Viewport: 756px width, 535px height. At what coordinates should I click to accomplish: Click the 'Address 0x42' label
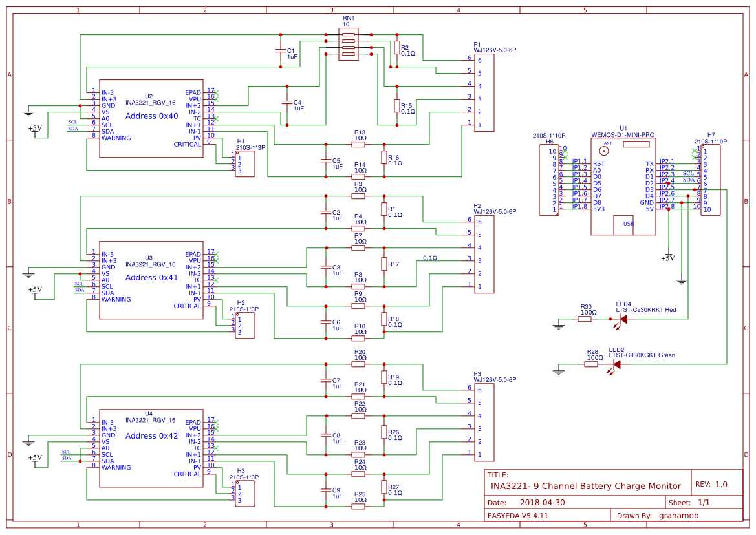(x=151, y=435)
